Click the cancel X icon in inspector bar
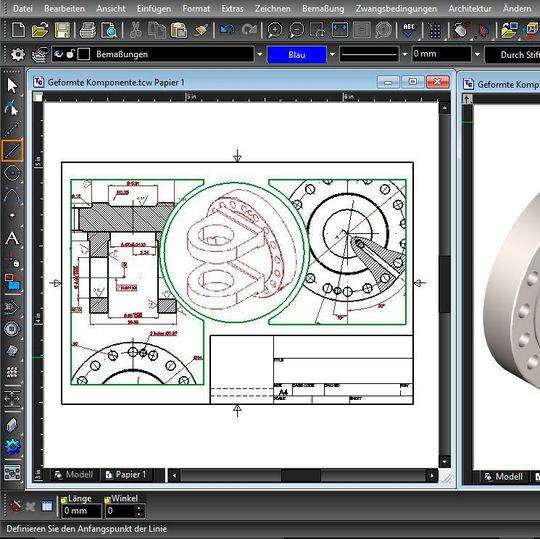 31,507
